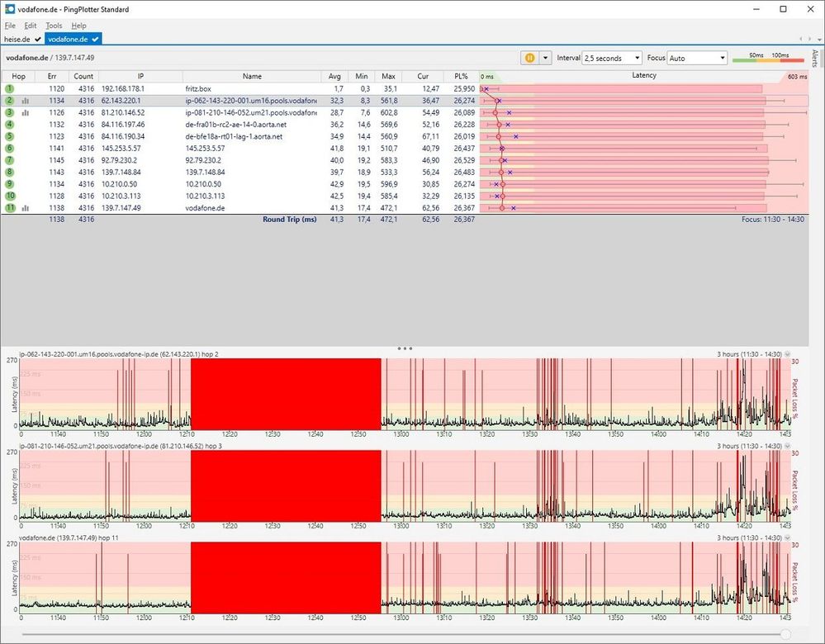Click the tab strip's left scroll arrow
This screenshot has height=644, width=825.
click(x=801, y=39)
